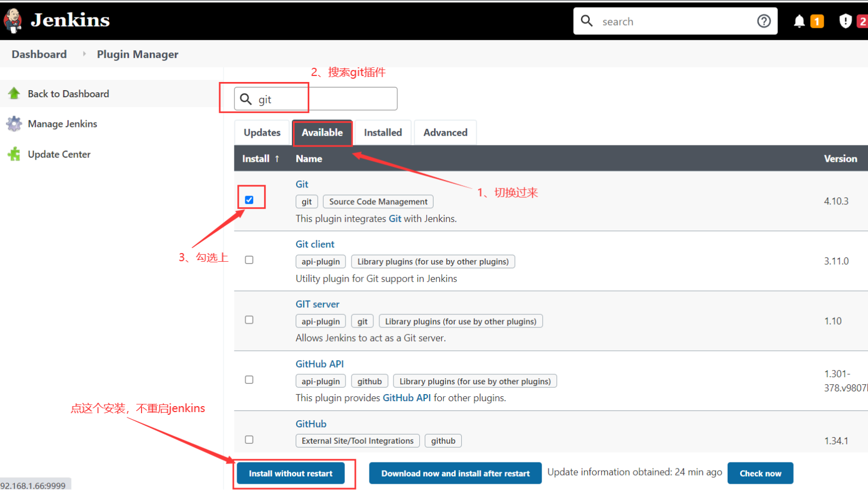Screen dimensions: 868x493
Task: Switch to the Updates tab
Action: pyautogui.click(x=262, y=132)
